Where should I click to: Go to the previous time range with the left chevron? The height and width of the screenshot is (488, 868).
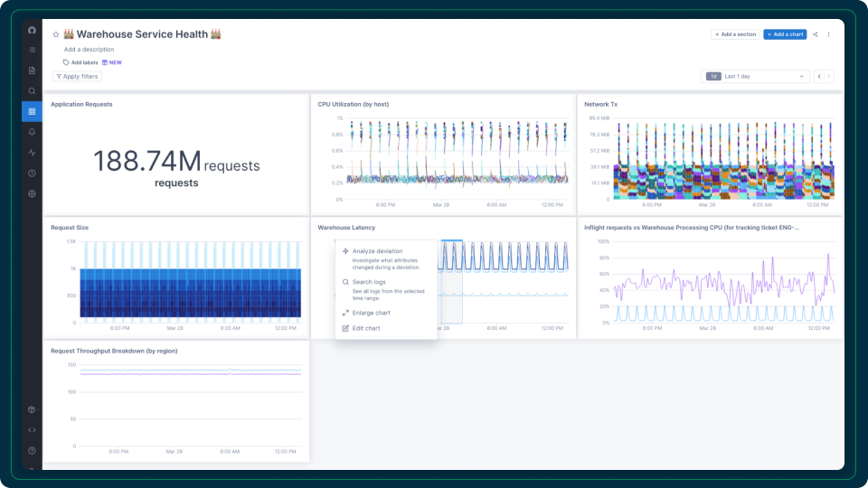pyautogui.click(x=819, y=76)
